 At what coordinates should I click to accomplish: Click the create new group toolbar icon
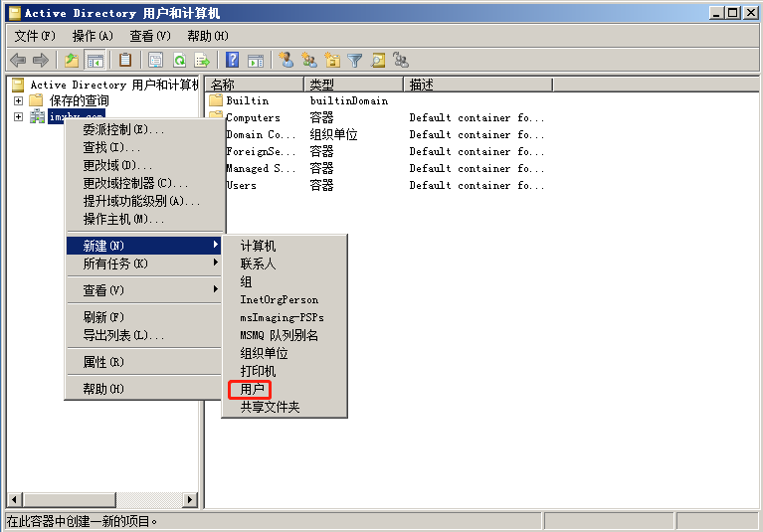pyautogui.click(x=309, y=60)
